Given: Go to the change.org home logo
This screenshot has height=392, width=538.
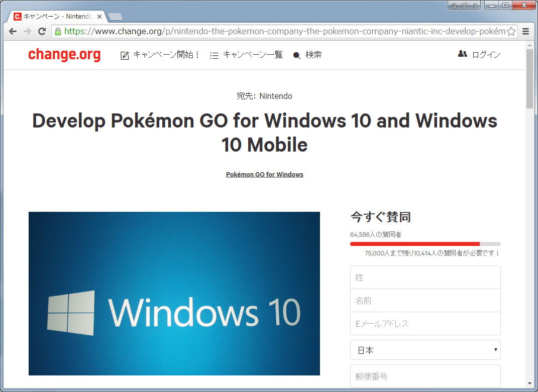Looking at the screenshot, I should (x=64, y=55).
